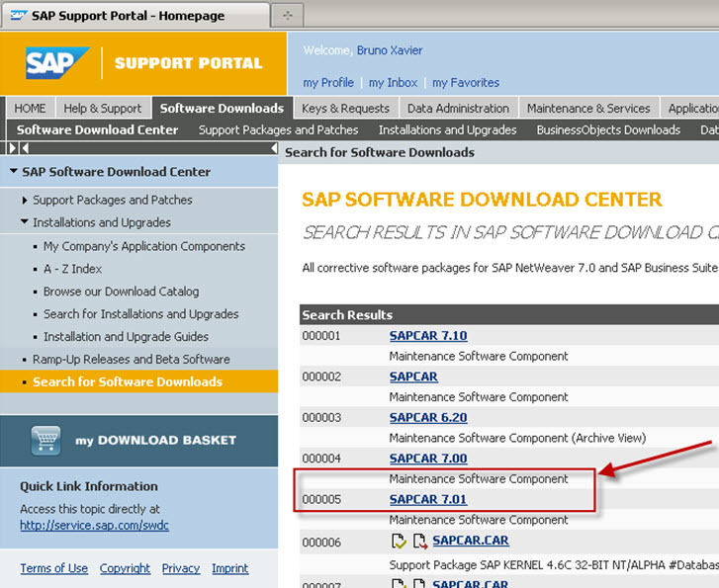
Task: Collapse the SAP Software Download Center section
Action: click(x=13, y=171)
